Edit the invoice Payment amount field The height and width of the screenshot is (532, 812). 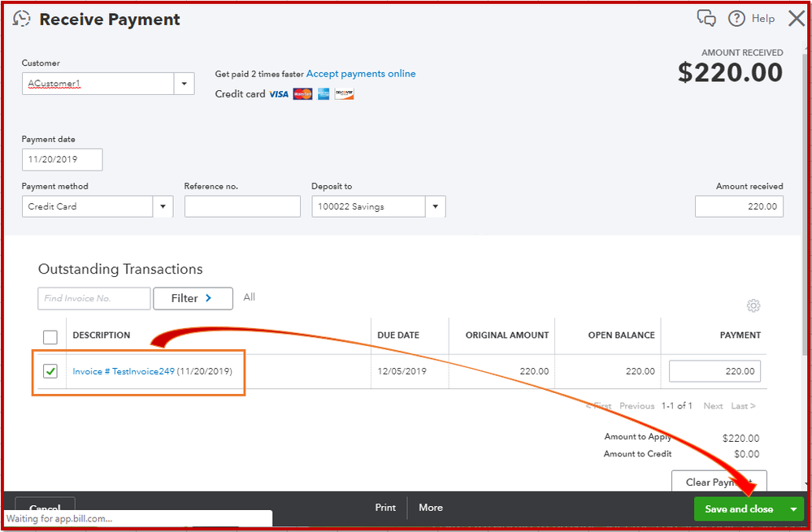click(x=714, y=371)
